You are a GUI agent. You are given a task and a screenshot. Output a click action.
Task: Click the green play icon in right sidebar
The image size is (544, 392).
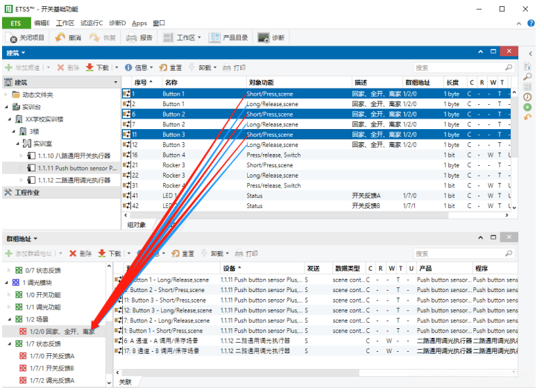pos(527,107)
